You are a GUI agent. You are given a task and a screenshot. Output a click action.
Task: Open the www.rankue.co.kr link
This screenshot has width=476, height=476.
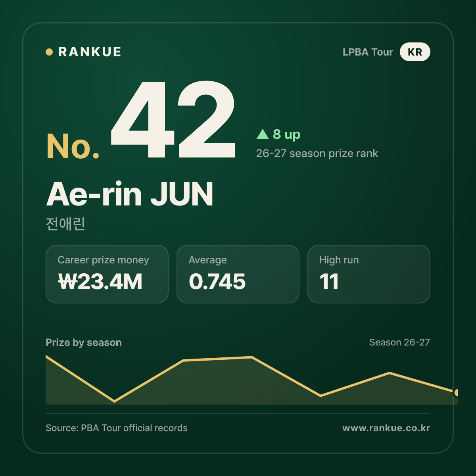click(x=386, y=428)
